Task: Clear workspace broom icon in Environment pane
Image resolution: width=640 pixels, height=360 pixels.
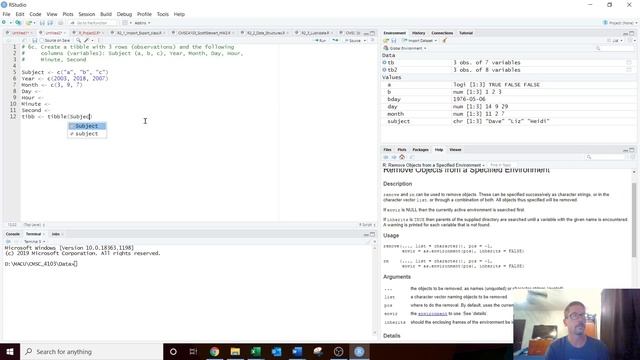Action: pyautogui.click(x=444, y=40)
